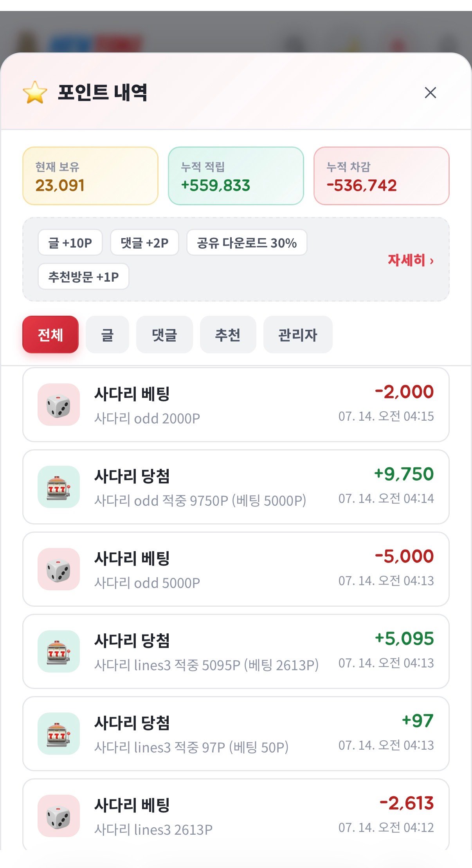The image size is (472, 868).
Task: Open 자세히 details link with chevron
Action: pyautogui.click(x=411, y=260)
